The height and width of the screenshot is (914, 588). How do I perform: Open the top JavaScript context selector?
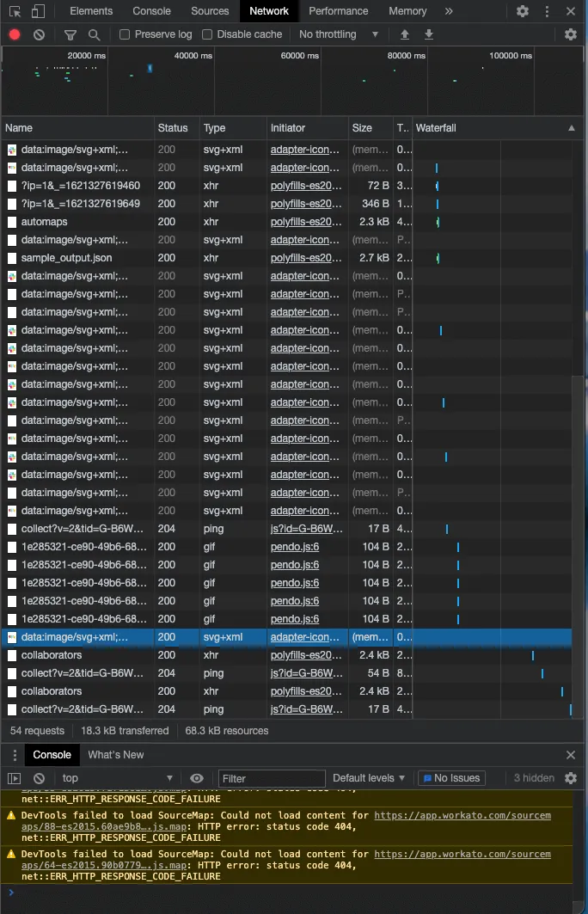(117, 778)
